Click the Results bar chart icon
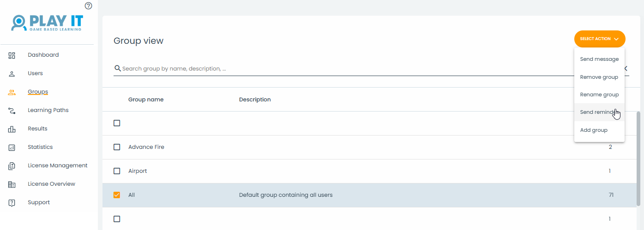Image resolution: width=644 pixels, height=230 pixels. 12,129
